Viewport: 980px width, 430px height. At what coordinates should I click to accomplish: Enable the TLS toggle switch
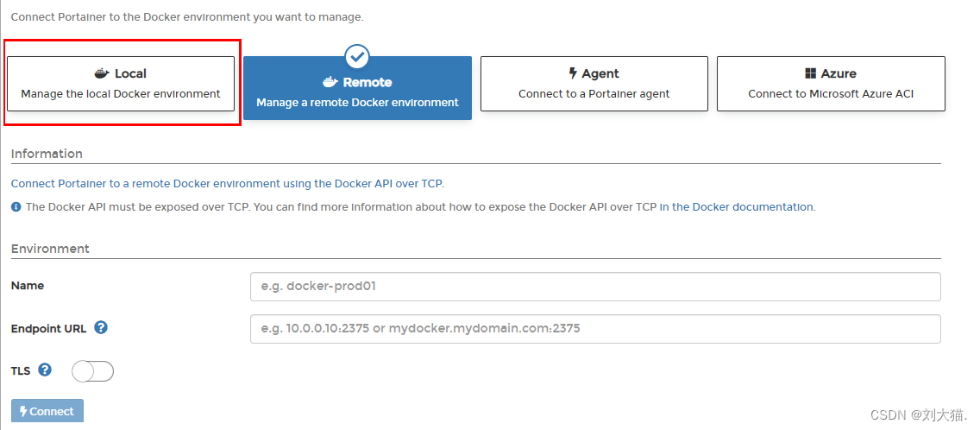point(92,371)
